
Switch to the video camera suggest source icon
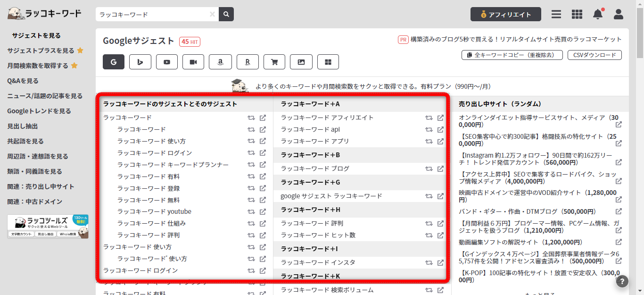point(193,62)
